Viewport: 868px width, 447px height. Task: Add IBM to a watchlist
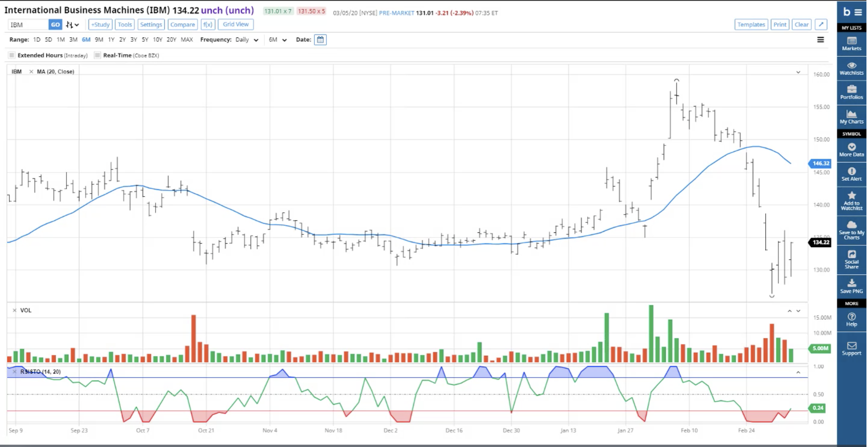click(851, 201)
